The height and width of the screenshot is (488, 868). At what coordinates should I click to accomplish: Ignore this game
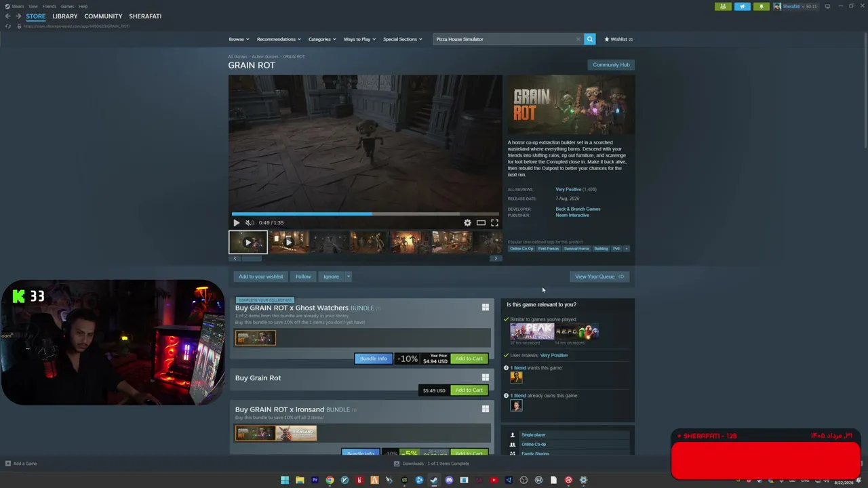coord(331,277)
